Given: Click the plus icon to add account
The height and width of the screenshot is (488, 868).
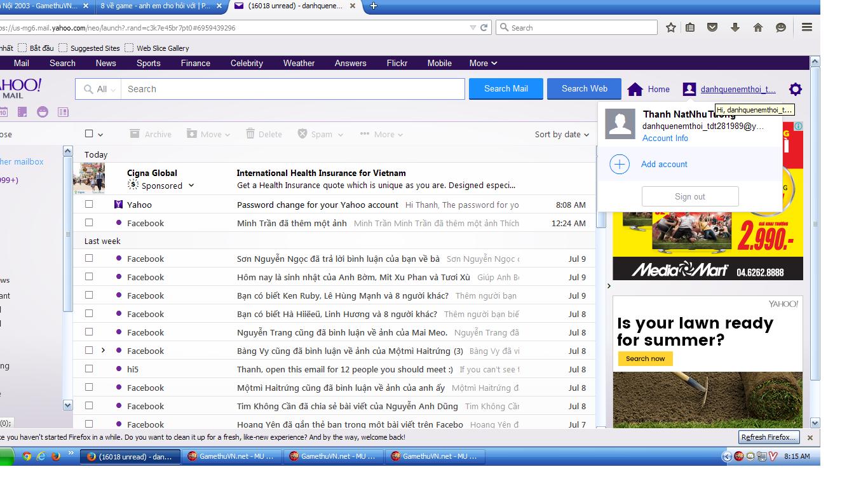Looking at the screenshot, I should pyautogui.click(x=620, y=164).
